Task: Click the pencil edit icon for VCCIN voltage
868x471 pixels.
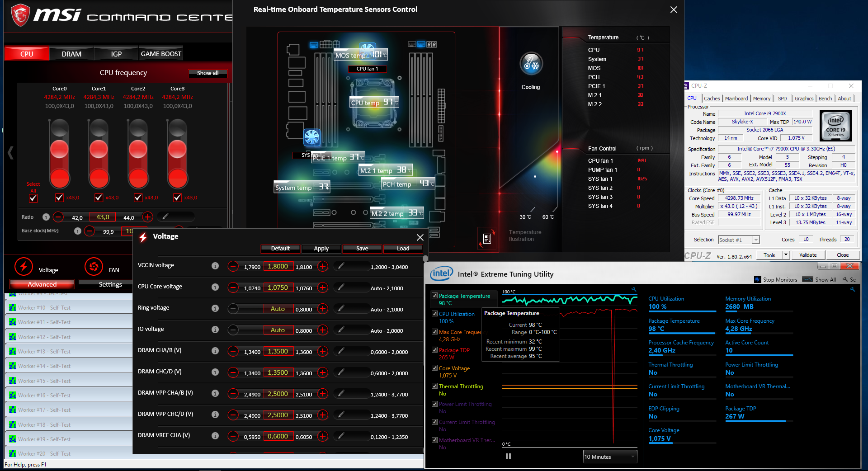Action: (x=341, y=266)
